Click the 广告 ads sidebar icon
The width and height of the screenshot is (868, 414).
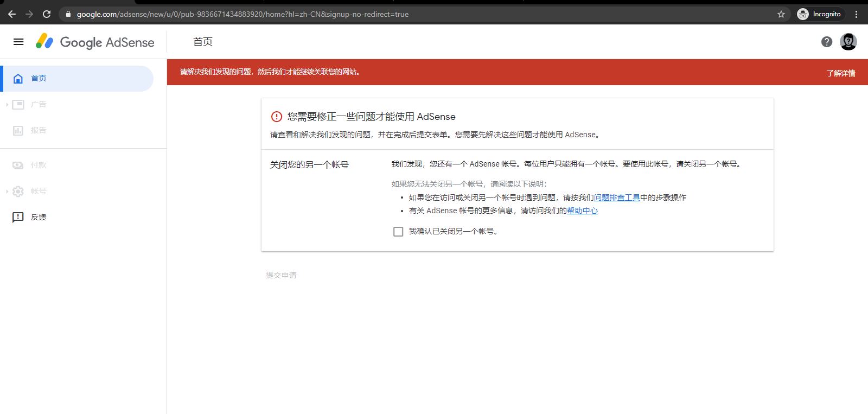point(18,105)
